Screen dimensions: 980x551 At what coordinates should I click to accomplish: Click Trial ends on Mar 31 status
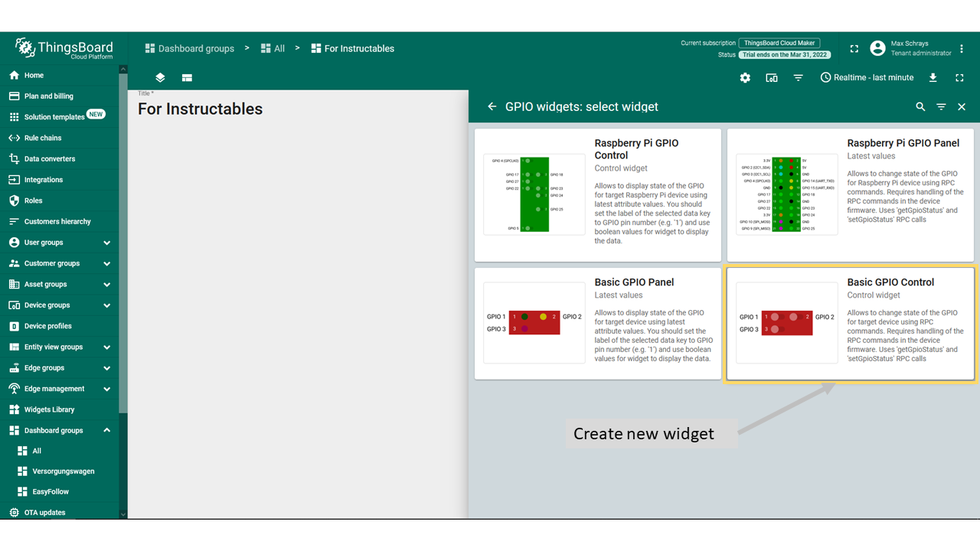pyautogui.click(x=785, y=55)
